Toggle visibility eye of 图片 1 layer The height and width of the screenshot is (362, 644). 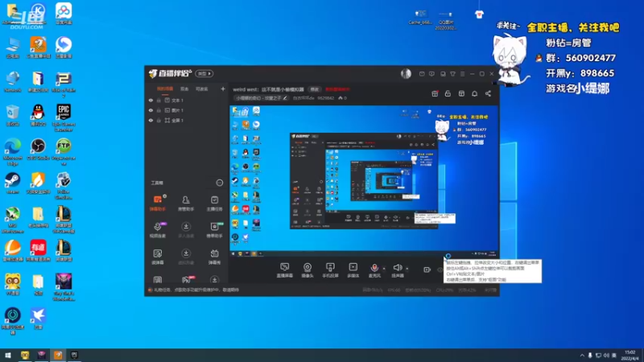151,110
